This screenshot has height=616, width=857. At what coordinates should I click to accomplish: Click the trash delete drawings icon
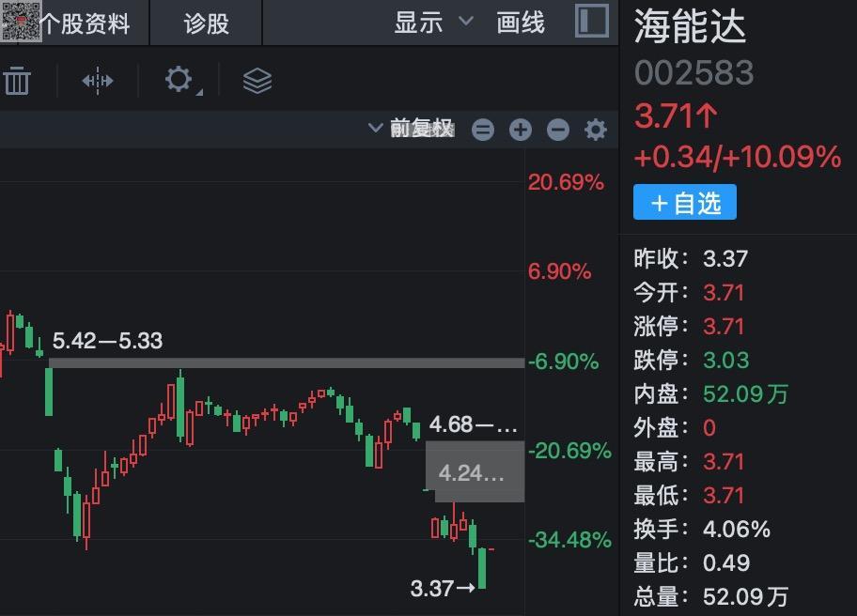[17, 81]
